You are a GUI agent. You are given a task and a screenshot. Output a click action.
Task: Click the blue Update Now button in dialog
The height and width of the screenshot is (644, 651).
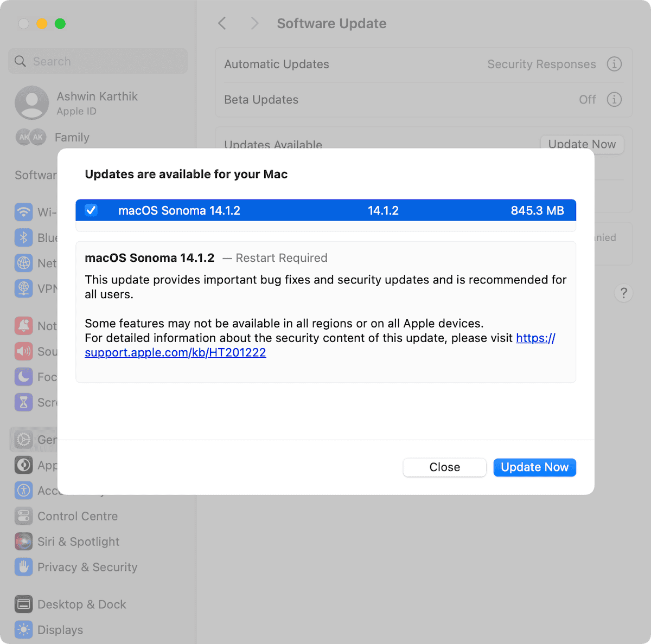pos(534,467)
